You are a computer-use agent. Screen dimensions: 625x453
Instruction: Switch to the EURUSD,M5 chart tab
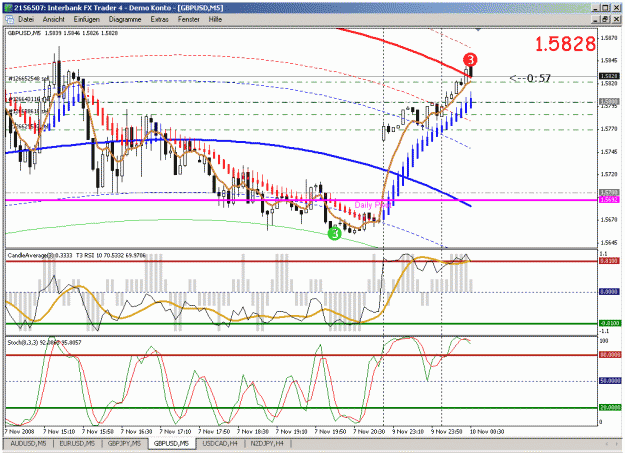pos(77,443)
